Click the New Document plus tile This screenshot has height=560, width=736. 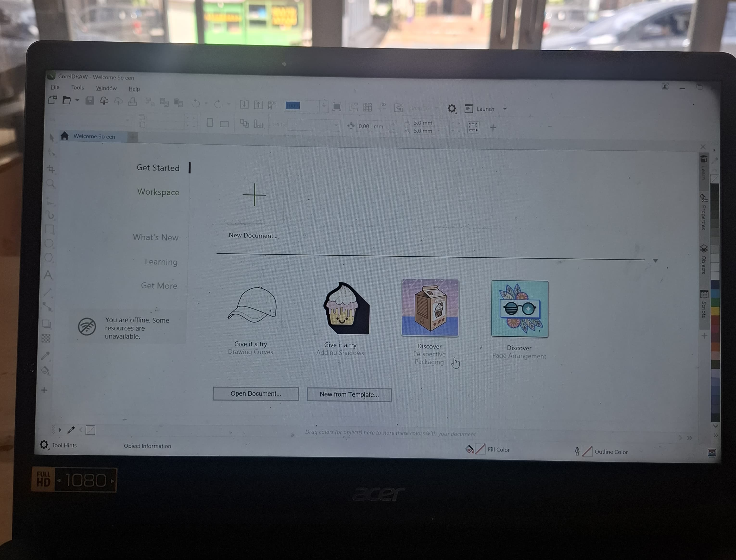click(x=254, y=195)
